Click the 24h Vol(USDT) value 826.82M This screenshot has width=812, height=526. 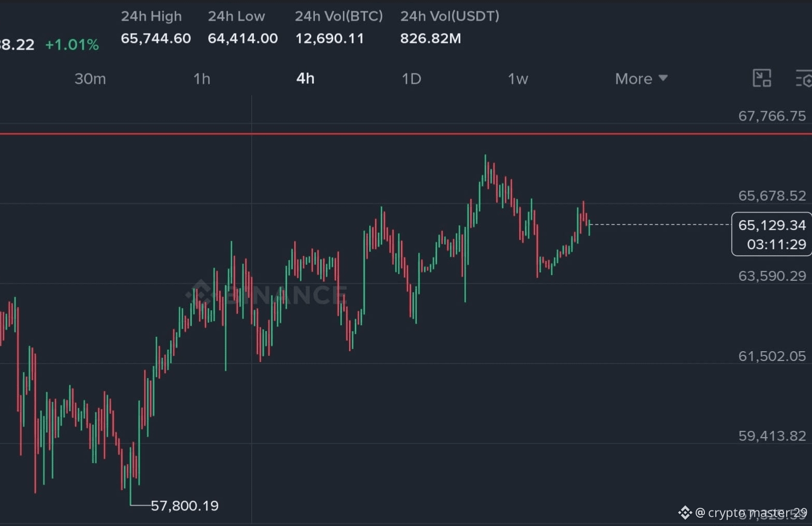click(430, 38)
